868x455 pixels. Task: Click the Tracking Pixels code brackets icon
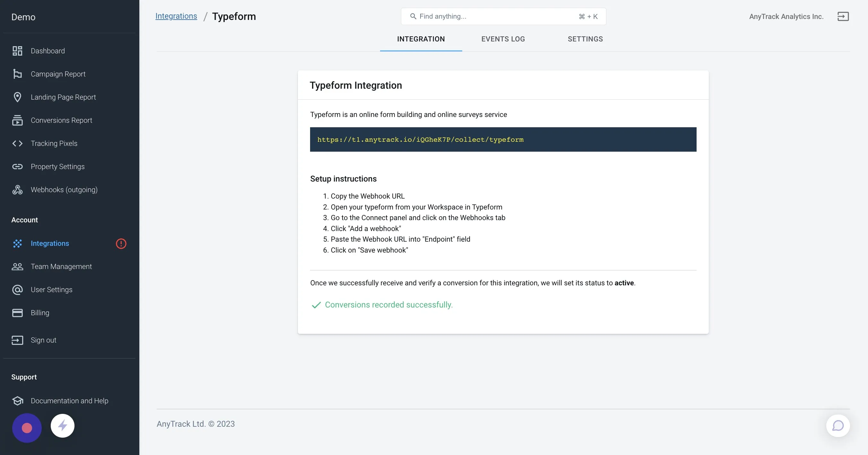click(17, 143)
